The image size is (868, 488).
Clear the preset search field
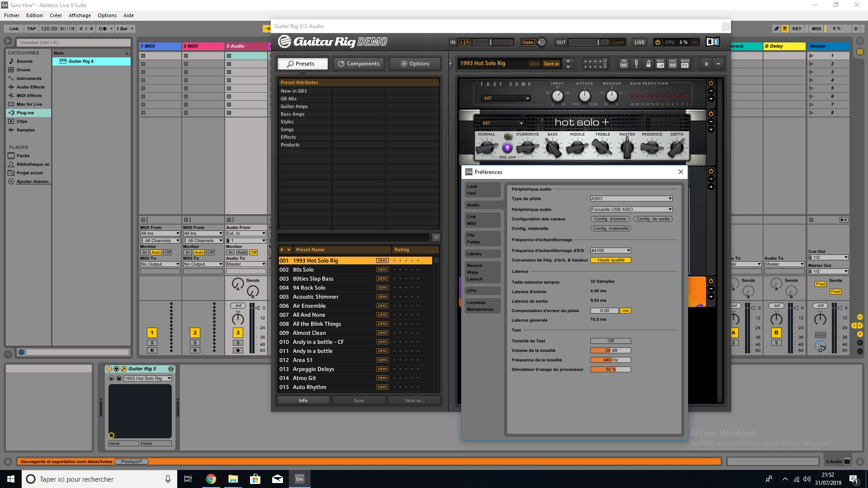[x=436, y=238]
